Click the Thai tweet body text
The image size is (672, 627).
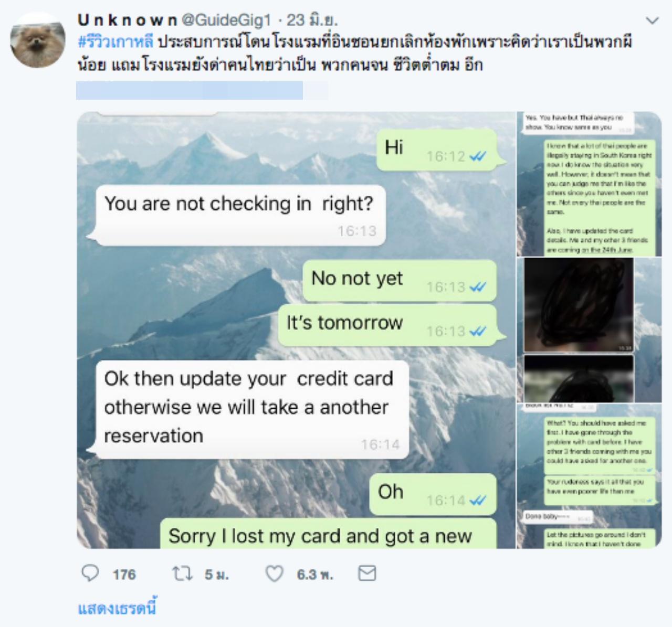click(354, 54)
